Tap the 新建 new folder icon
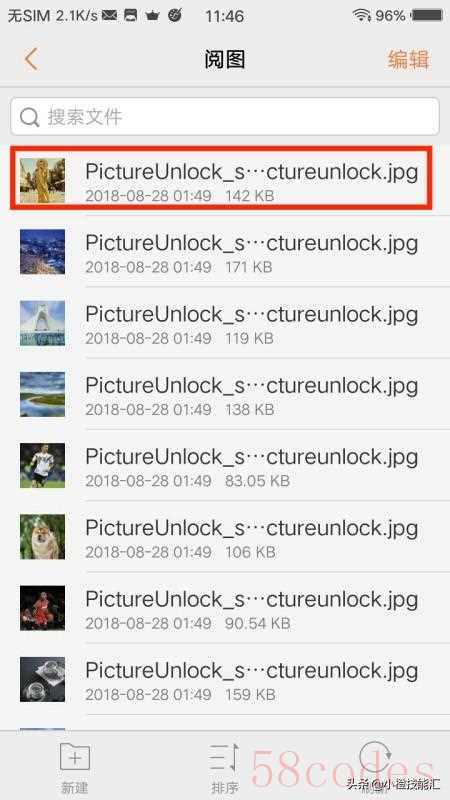Viewport: 450px width, 800px height. point(75,758)
